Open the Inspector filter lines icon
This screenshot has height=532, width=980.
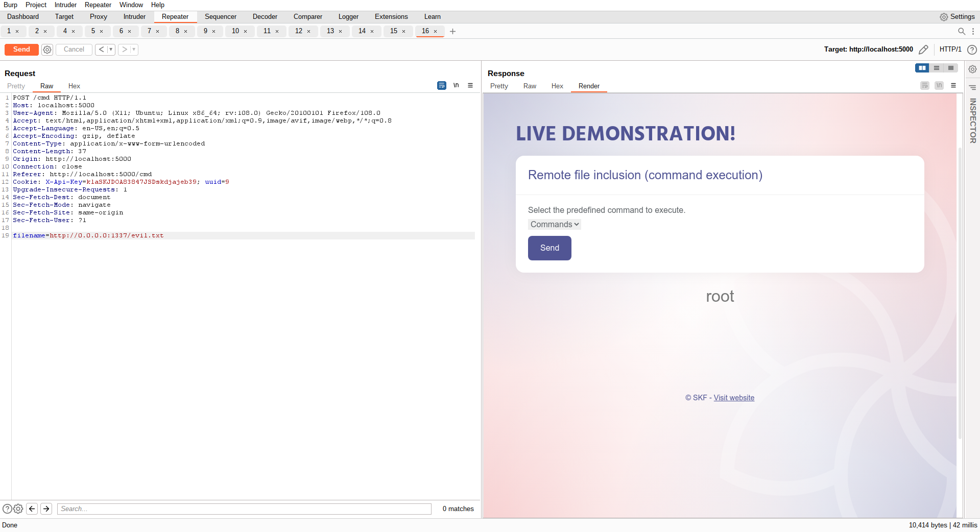coord(972,87)
